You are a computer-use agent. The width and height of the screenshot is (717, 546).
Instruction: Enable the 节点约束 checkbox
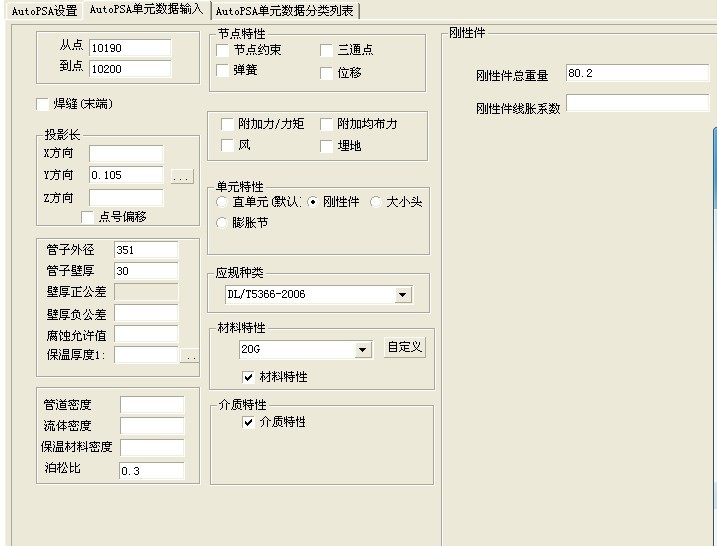(223, 50)
